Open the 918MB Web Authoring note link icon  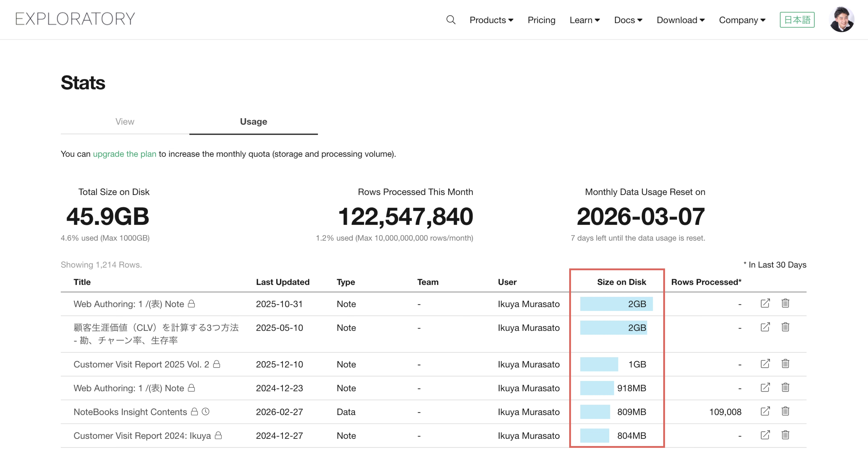(x=765, y=387)
